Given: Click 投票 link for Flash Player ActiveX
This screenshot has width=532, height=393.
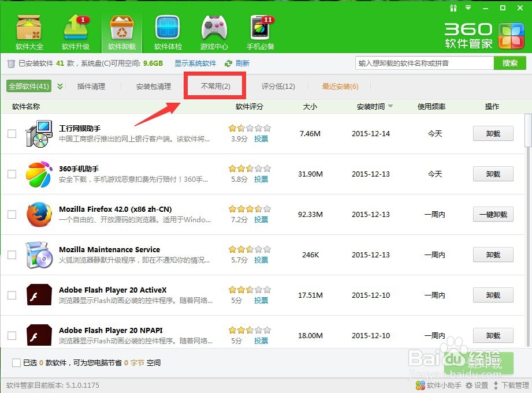Looking at the screenshot, I should (x=261, y=301).
